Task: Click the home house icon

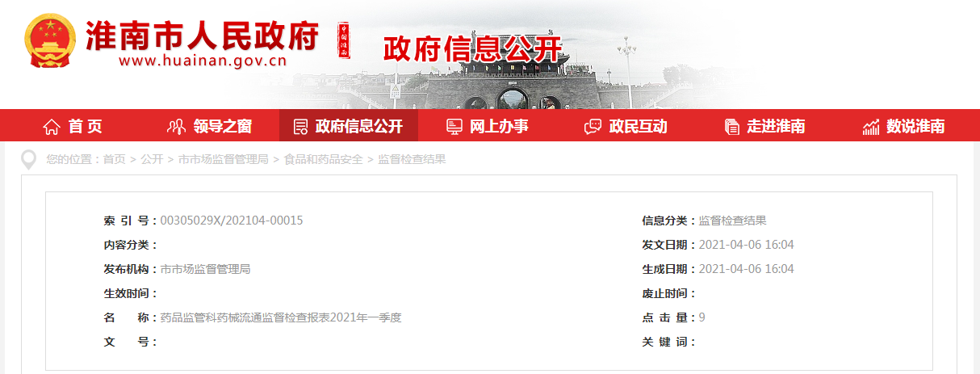Action: click(52, 127)
